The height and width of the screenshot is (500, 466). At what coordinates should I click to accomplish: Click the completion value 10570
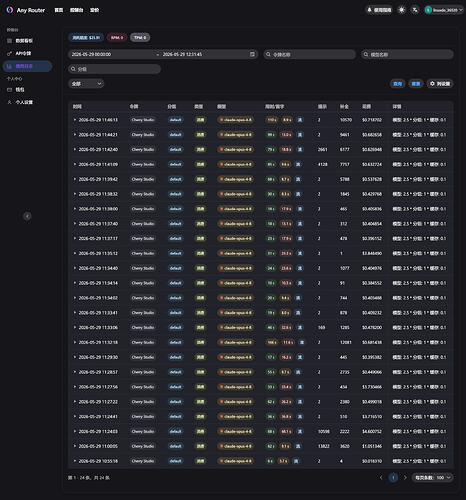(x=346, y=120)
